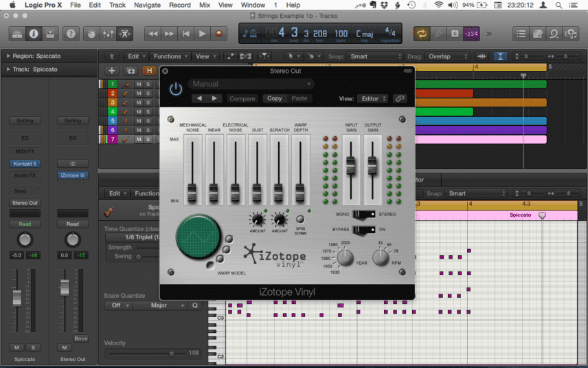
Task: Adjust the Output Gain fader
Action: pos(372,165)
